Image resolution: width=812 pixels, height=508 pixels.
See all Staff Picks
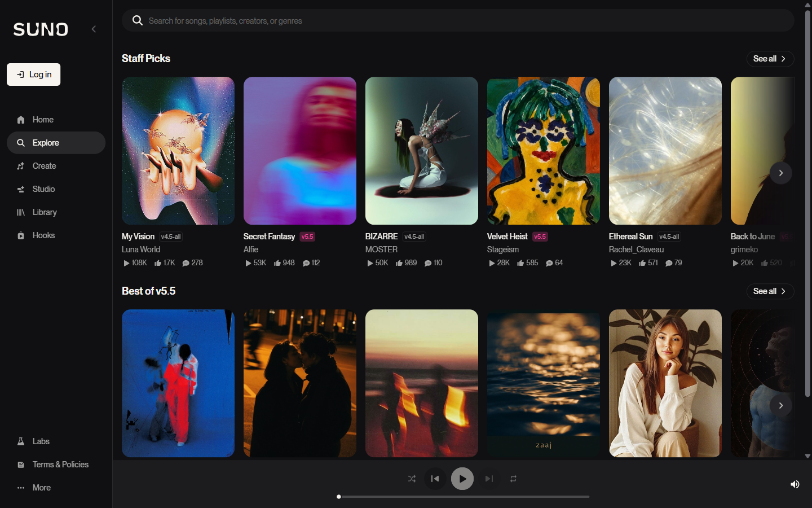tap(770, 59)
